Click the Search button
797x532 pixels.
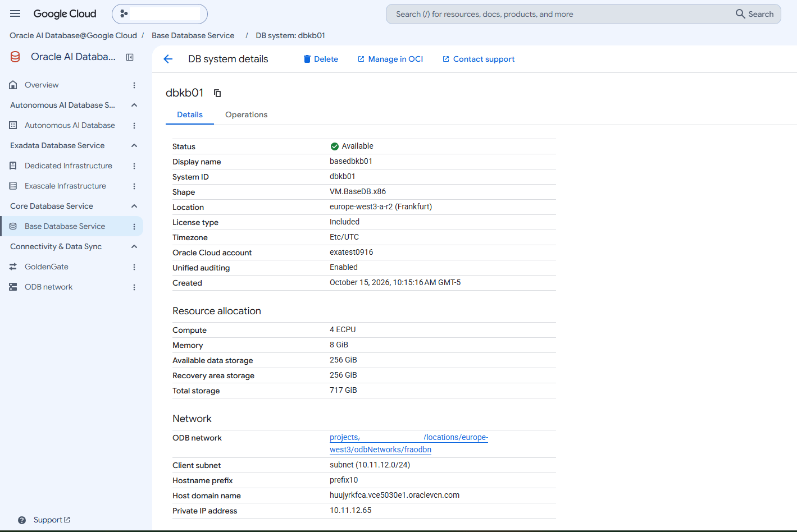pyautogui.click(x=755, y=14)
